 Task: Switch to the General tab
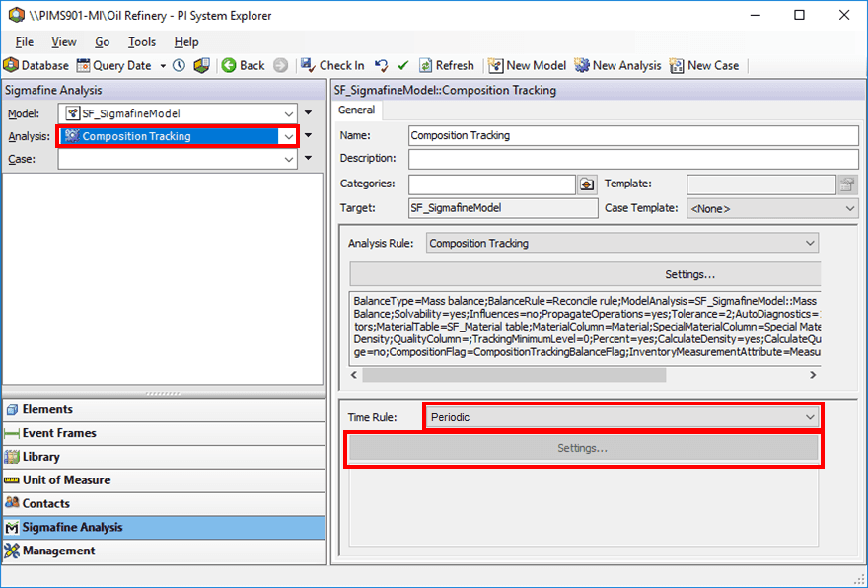356,110
